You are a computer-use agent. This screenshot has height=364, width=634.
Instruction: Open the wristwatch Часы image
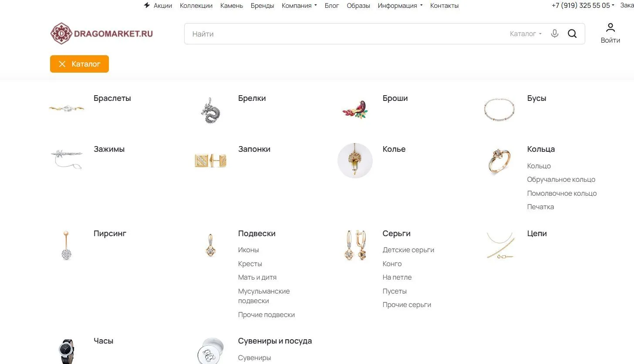click(x=66, y=351)
